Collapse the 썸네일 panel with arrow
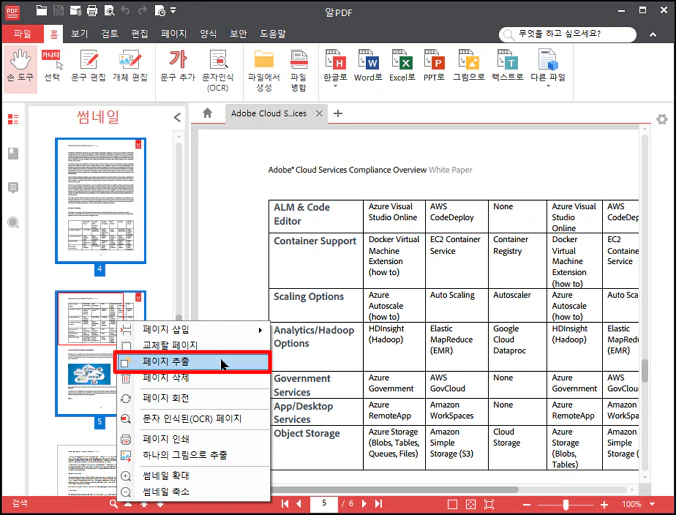This screenshot has height=515, width=676. point(177,117)
